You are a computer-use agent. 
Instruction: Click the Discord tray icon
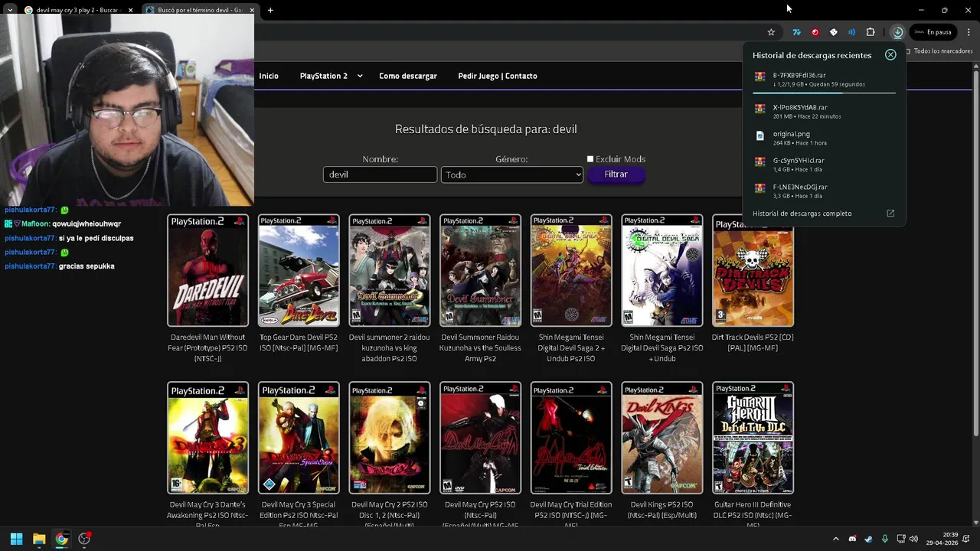[852, 539]
